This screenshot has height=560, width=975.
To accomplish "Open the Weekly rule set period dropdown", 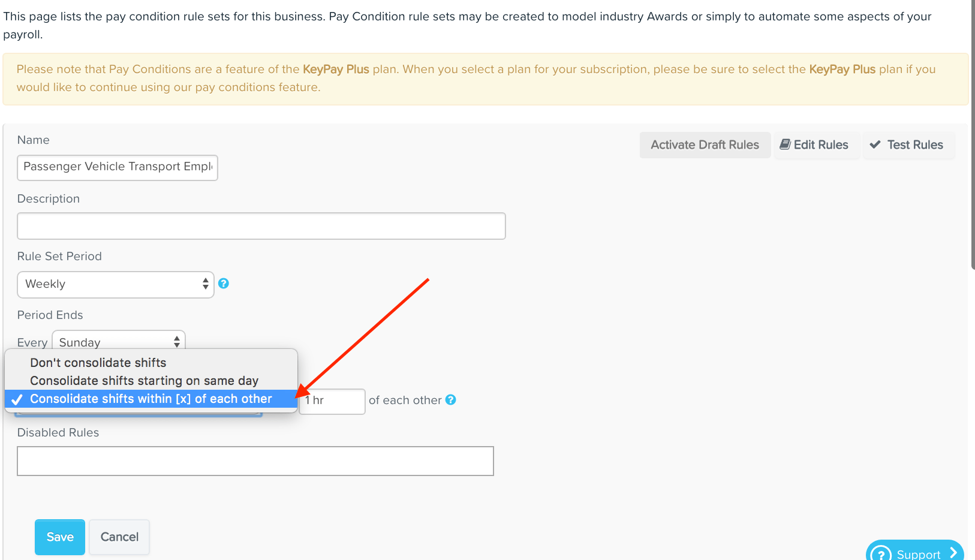I will click(116, 284).
